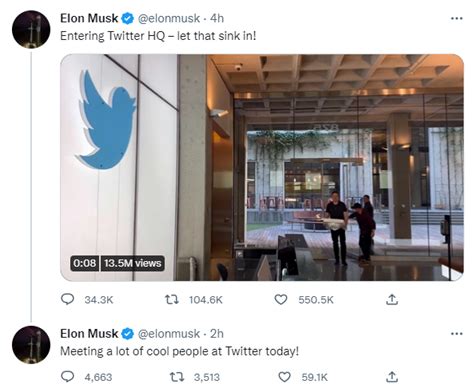This screenshot has height=392, width=474.
Task: Click the blue verified badge on first tweet
Action: pos(127,19)
